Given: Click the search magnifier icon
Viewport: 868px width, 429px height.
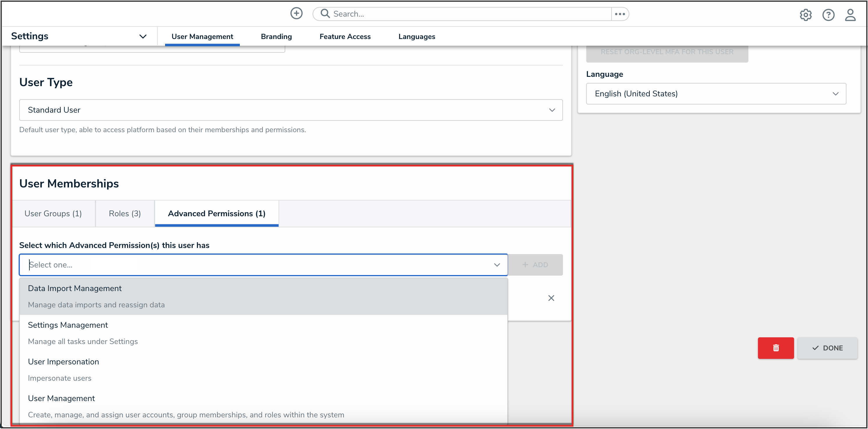Looking at the screenshot, I should click(x=325, y=14).
